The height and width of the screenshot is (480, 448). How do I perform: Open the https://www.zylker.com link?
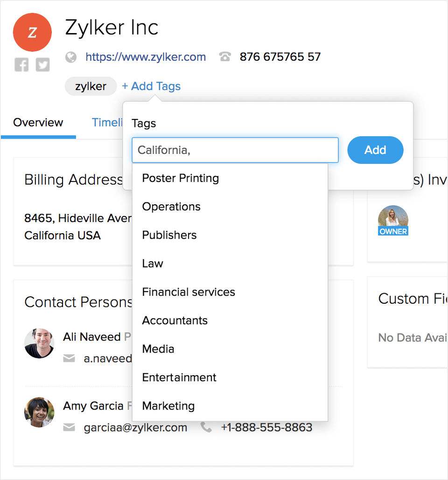pos(146,57)
